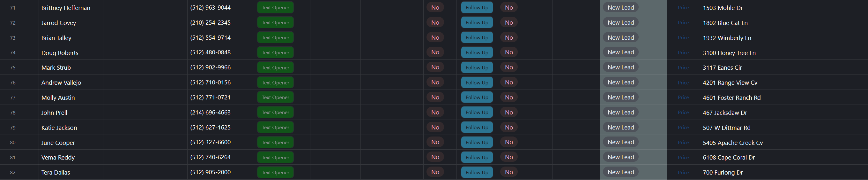Click the Text Opener chip for Doug Roberts

tap(275, 53)
